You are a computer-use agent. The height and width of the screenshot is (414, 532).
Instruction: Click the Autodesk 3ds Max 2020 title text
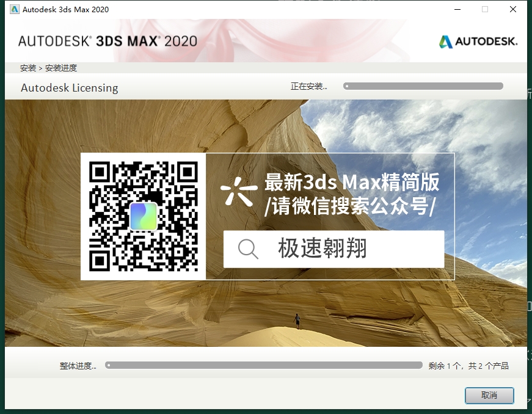point(66,10)
